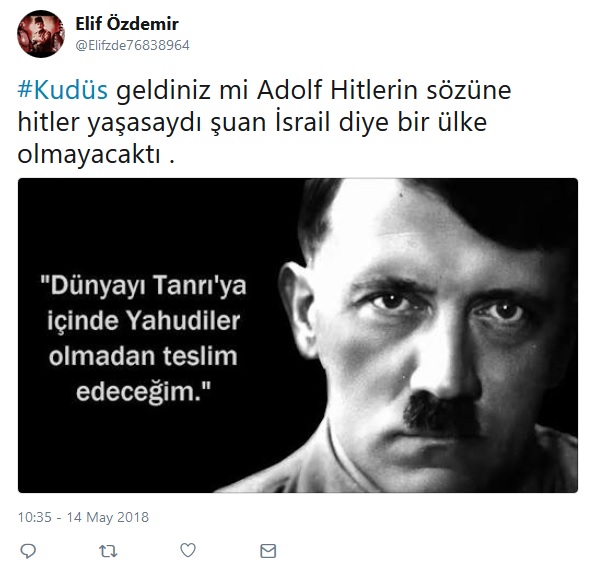Screen dimensions: 599x569
Task: Open the round profile avatar picture
Action: pyautogui.click(x=41, y=34)
